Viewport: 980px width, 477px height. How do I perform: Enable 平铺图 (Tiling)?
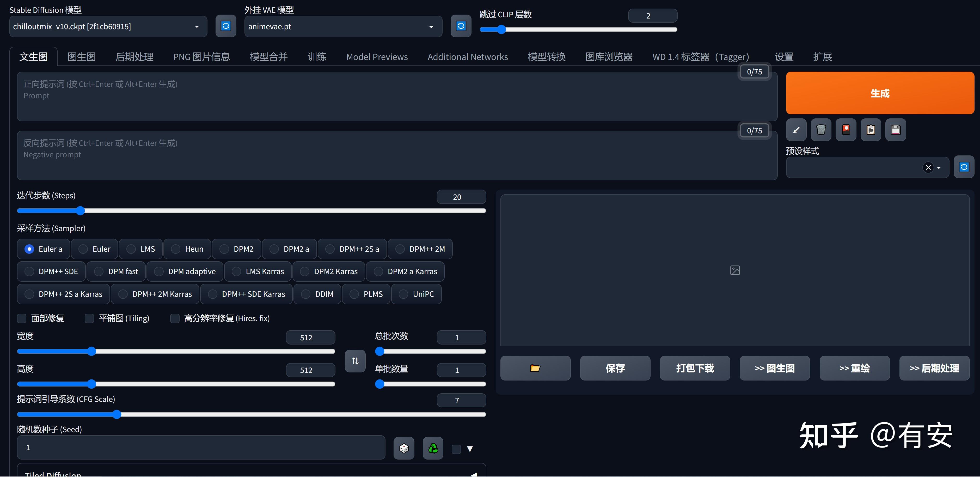[x=89, y=318]
